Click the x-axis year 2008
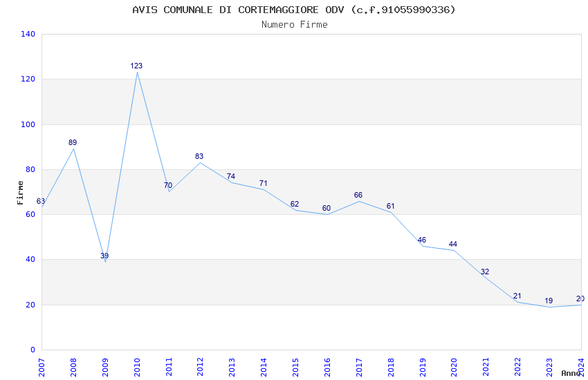Screen dimensions: 588x380 [73, 368]
